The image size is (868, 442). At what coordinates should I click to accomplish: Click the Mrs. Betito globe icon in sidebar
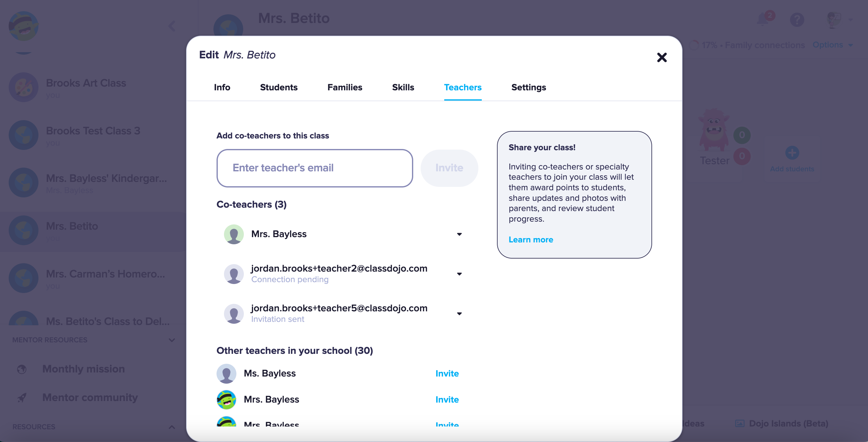click(x=24, y=230)
